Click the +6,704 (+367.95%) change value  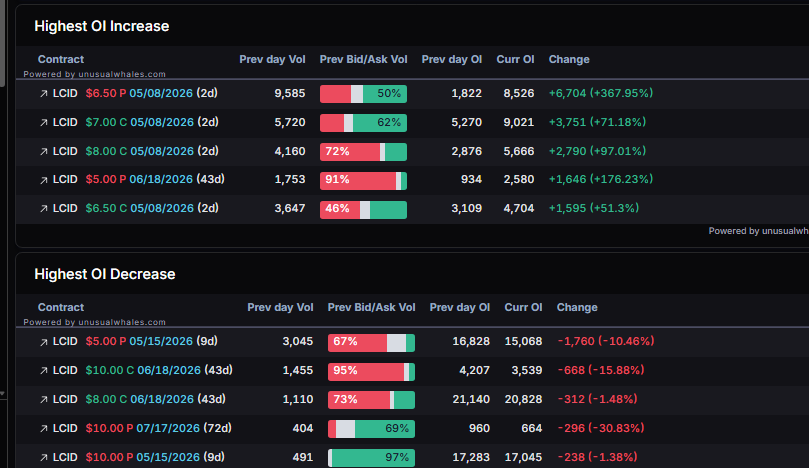point(601,93)
